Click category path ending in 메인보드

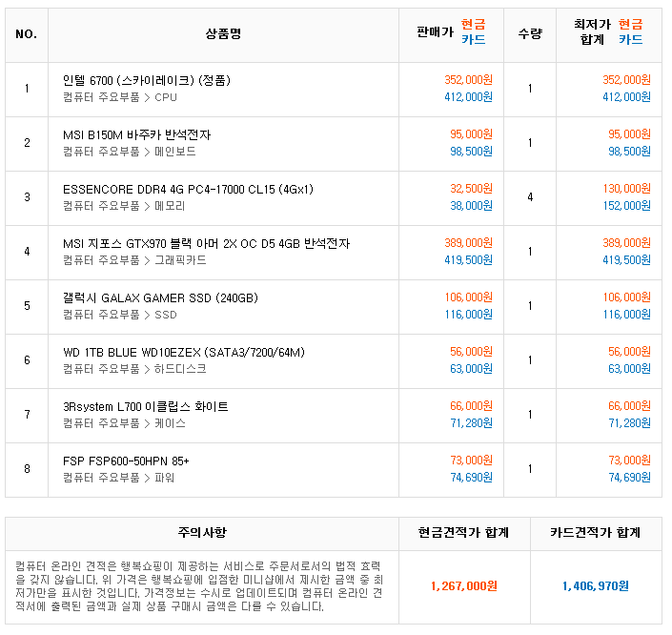[129, 152]
